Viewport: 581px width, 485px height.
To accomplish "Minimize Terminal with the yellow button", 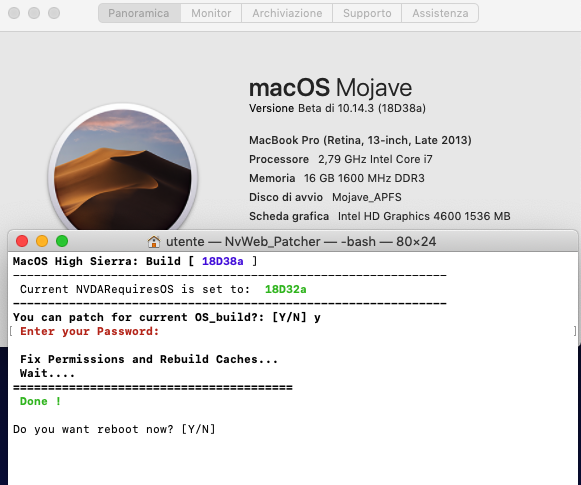I will 42,241.
